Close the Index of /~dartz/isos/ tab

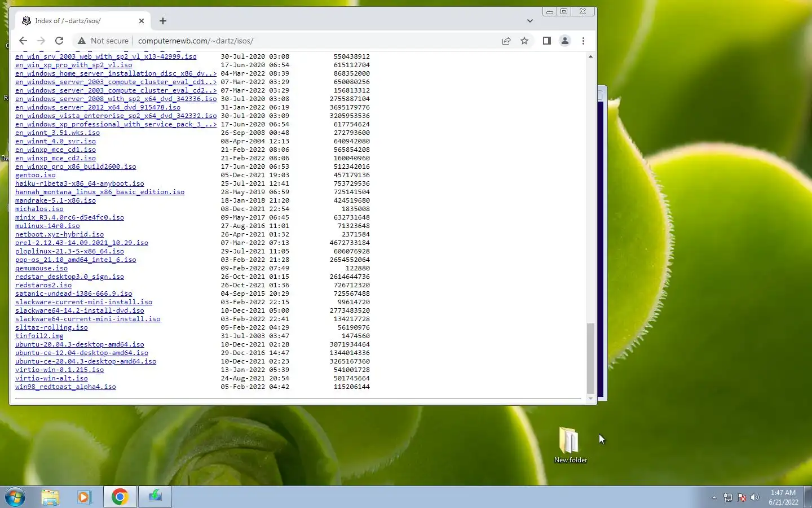[142, 21]
